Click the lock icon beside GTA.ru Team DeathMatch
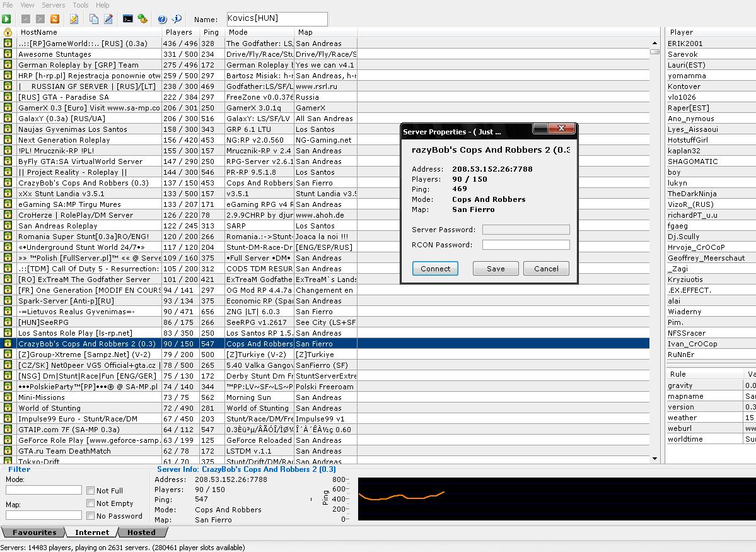 [8, 450]
